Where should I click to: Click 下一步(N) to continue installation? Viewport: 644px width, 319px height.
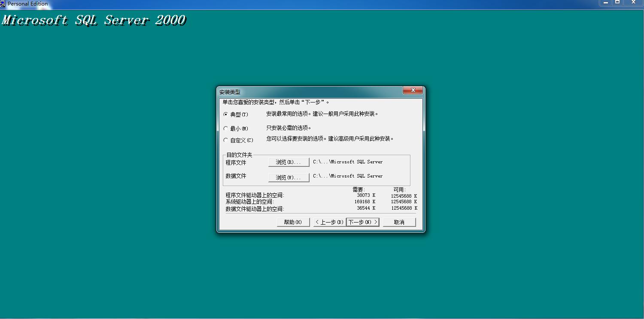click(362, 222)
